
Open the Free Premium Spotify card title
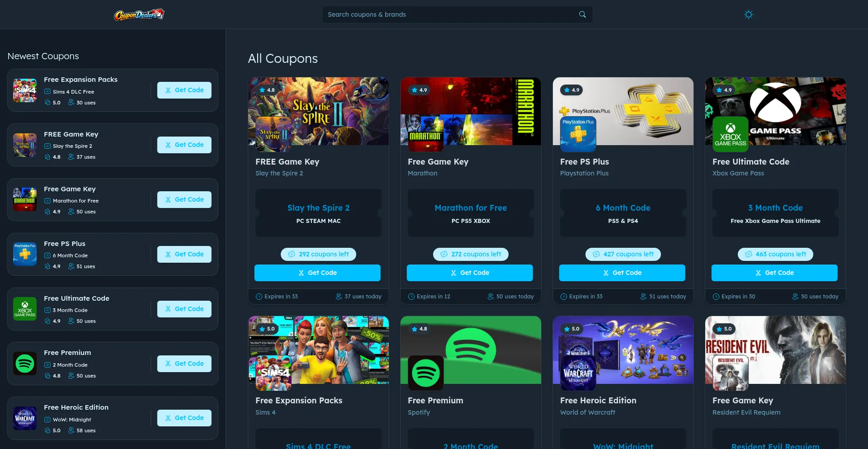(435, 401)
